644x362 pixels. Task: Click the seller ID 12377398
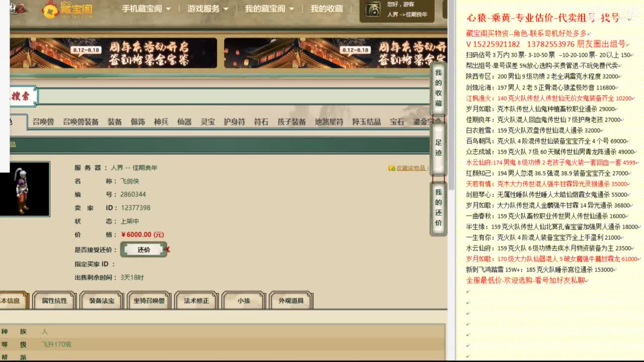tap(135, 208)
